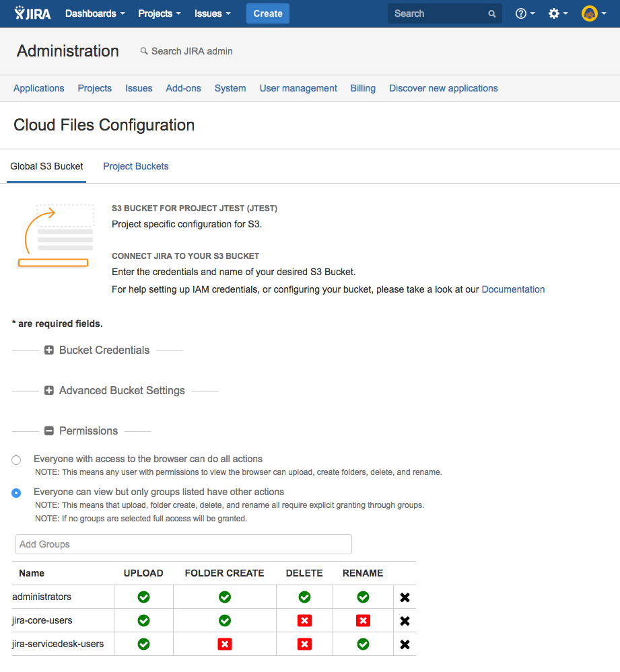
Task: Open the Issues admin menu item
Action: tap(139, 88)
